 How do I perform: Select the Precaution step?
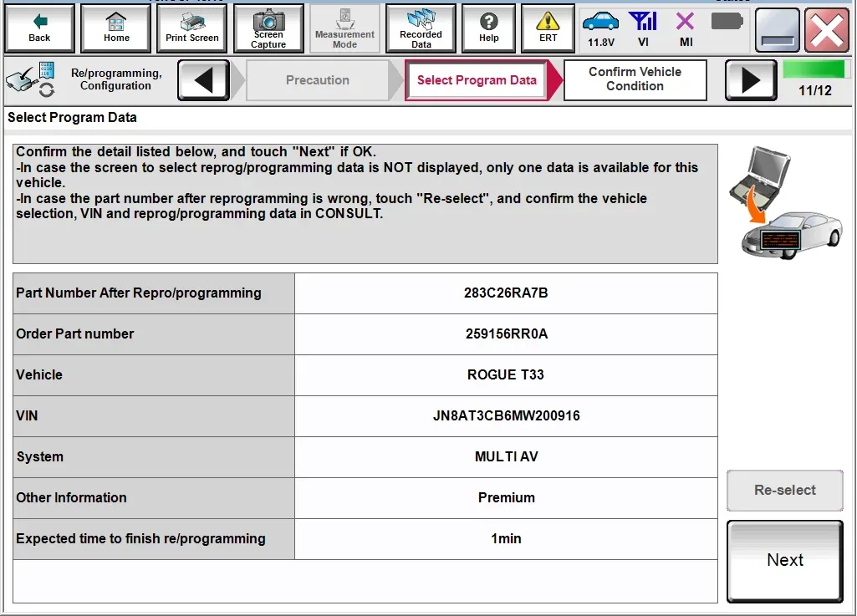318,80
